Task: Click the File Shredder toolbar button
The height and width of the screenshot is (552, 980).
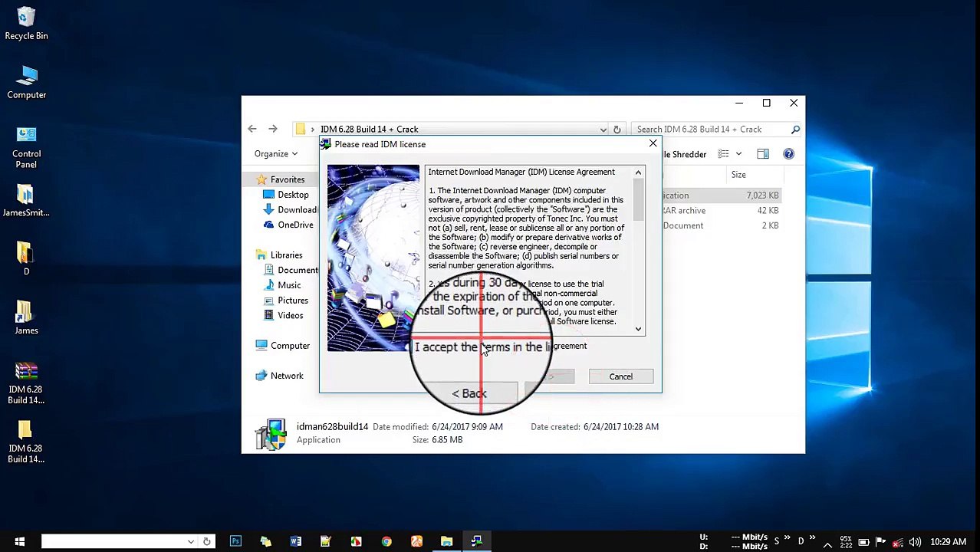Action: pyautogui.click(x=684, y=154)
